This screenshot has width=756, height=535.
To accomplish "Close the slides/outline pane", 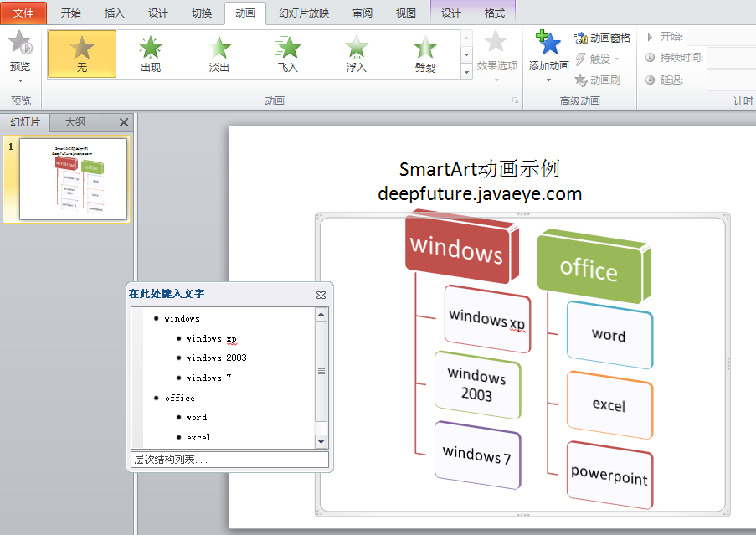I will click(x=124, y=122).
